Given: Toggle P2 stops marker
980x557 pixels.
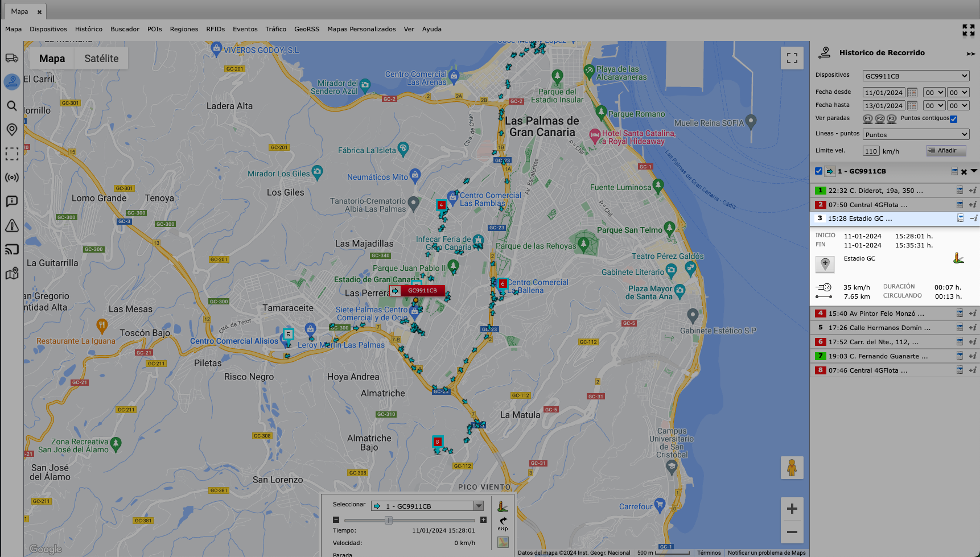Looking at the screenshot, I should coord(880,119).
